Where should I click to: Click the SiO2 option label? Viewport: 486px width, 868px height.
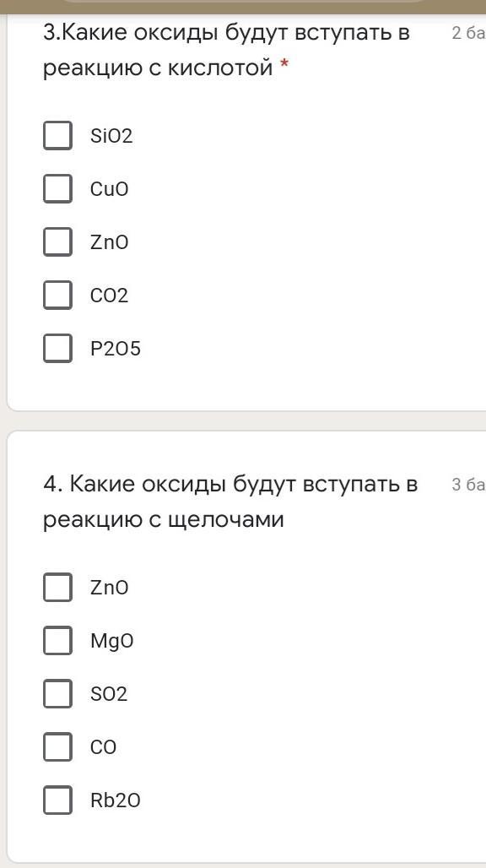click(111, 136)
